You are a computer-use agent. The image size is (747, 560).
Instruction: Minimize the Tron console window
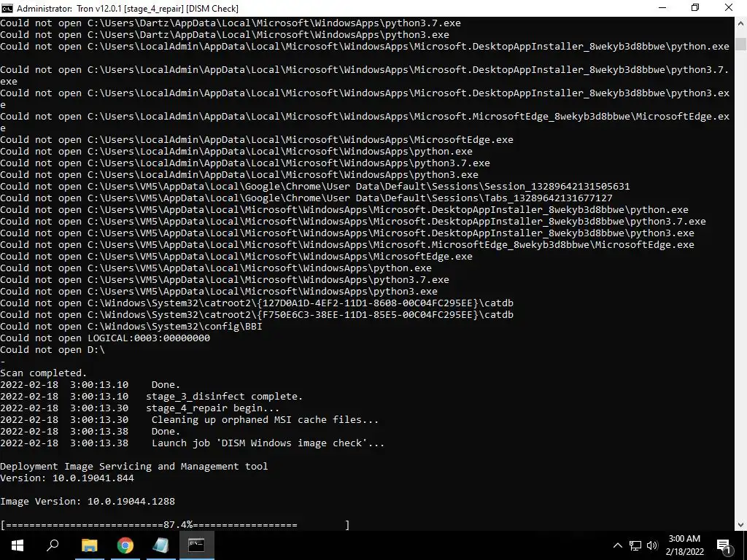tap(662, 8)
